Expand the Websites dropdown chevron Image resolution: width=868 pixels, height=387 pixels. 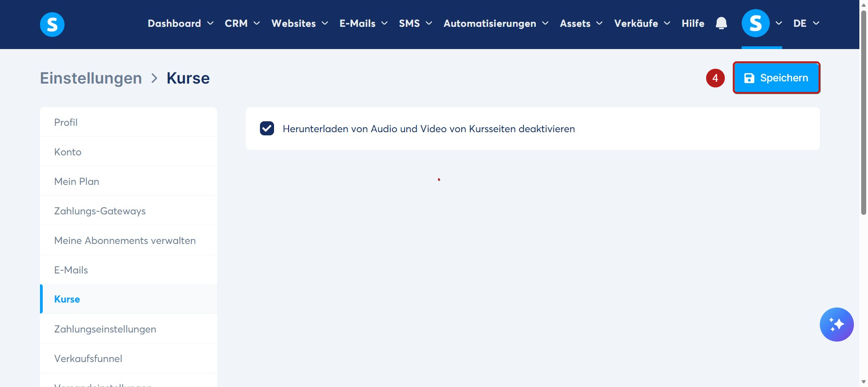point(325,23)
